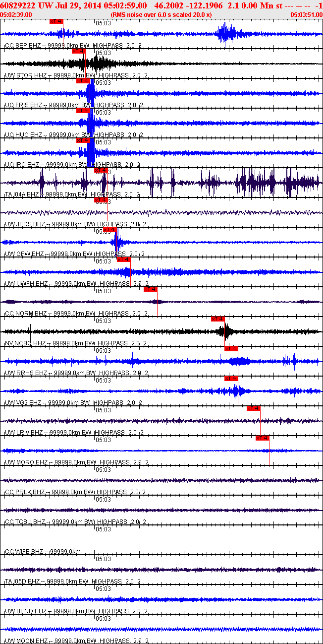Image resolution: width=323 pixels, height=644 pixels.
Task: Click the event ID 60829222 in header
Action: 17,5
